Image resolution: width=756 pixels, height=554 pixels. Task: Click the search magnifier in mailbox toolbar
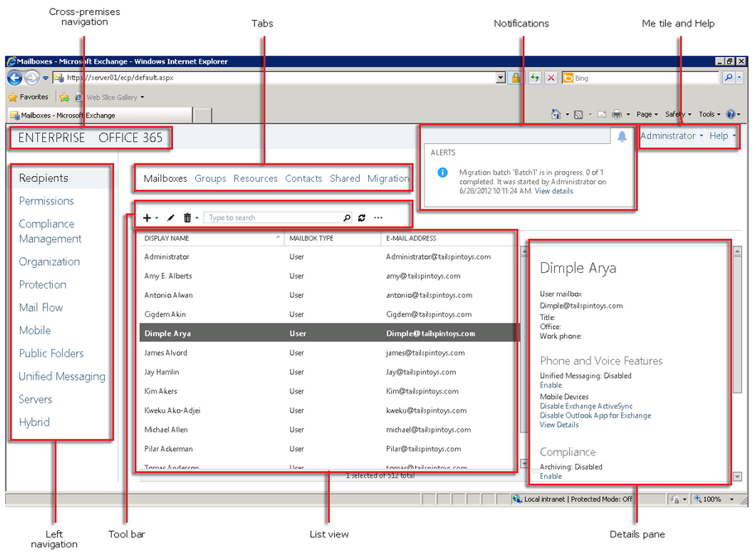[x=347, y=218]
